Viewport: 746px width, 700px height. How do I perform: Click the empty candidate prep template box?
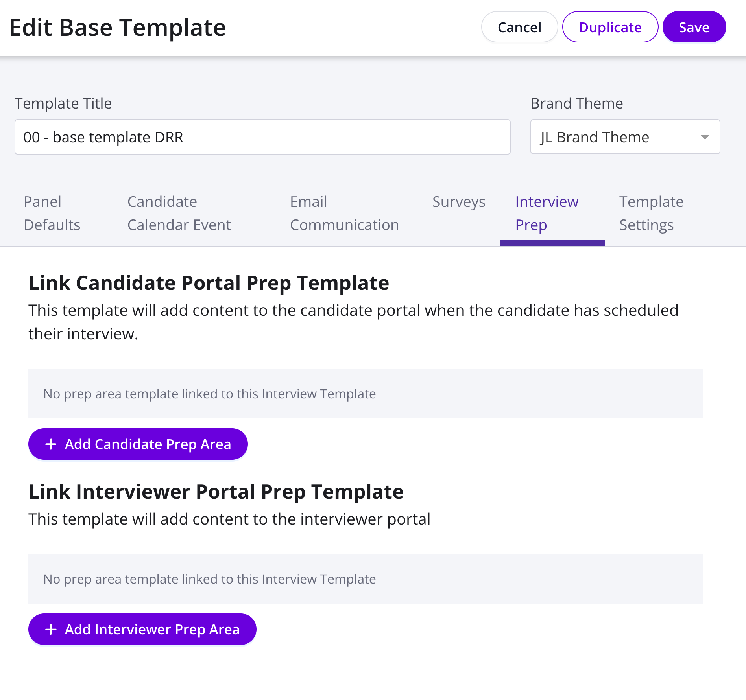[365, 394]
